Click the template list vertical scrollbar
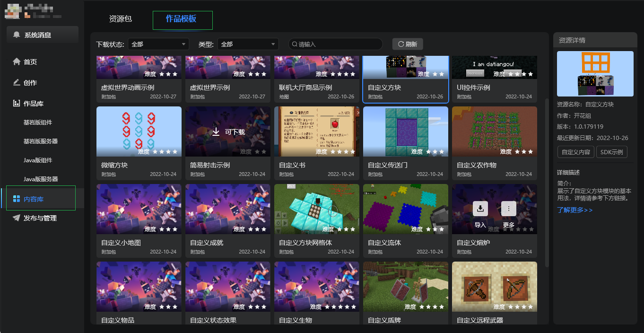Image resolution: width=644 pixels, height=333 pixels. click(547, 183)
